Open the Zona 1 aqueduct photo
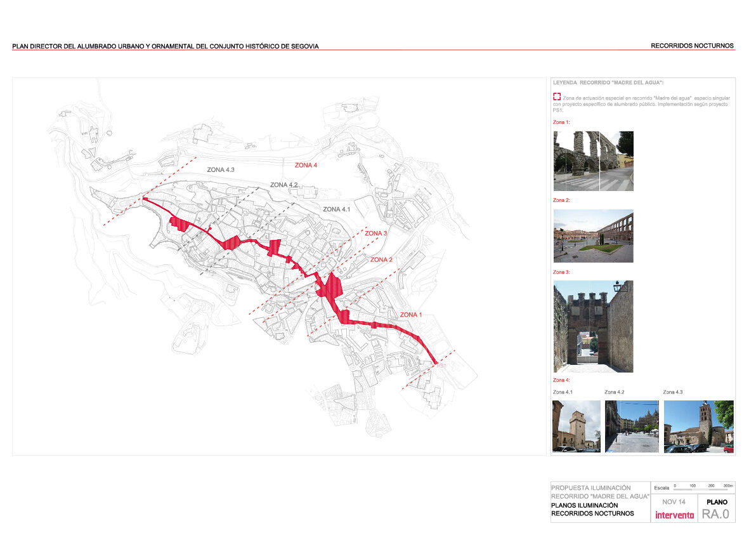The image size is (756, 535). point(593,161)
